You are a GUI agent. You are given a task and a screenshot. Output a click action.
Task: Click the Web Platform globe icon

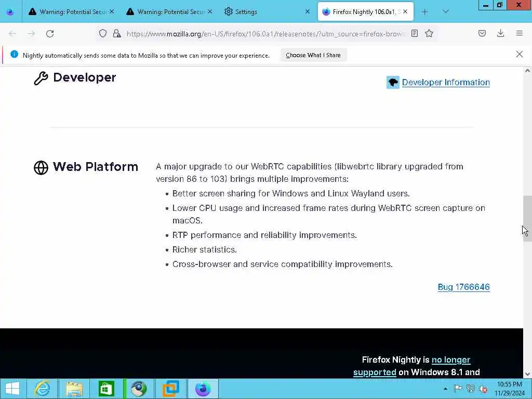[x=41, y=168]
